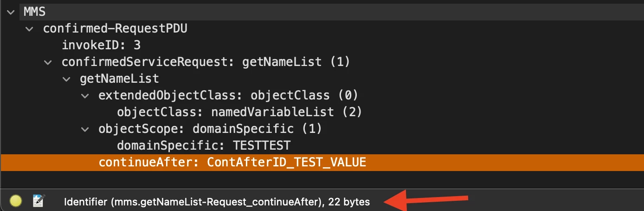Click the yellow expert information circle icon
Image resolution: width=644 pixels, height=211 pixels.
click(x=16, y=201)
